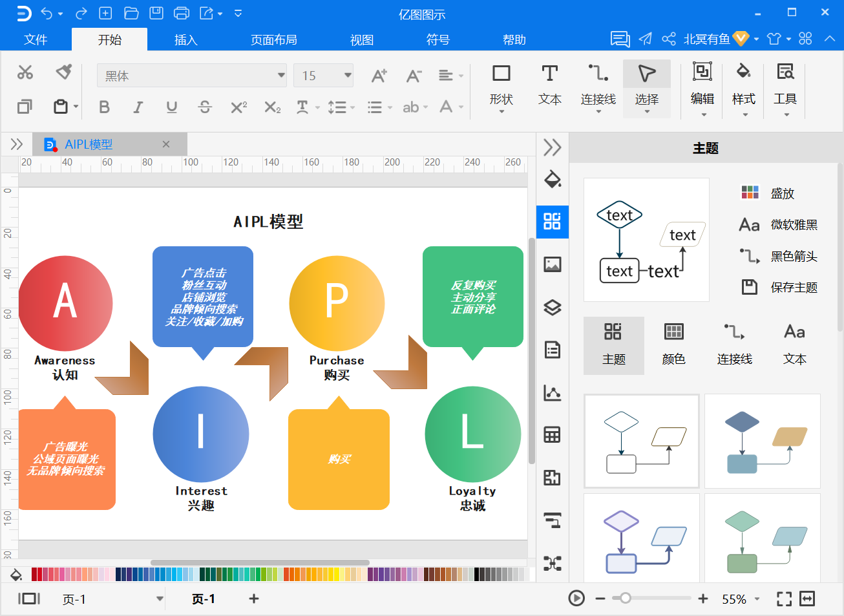
Task: Open the page document side panel icon
Action: pyautogui.click(x=553, y=350)
